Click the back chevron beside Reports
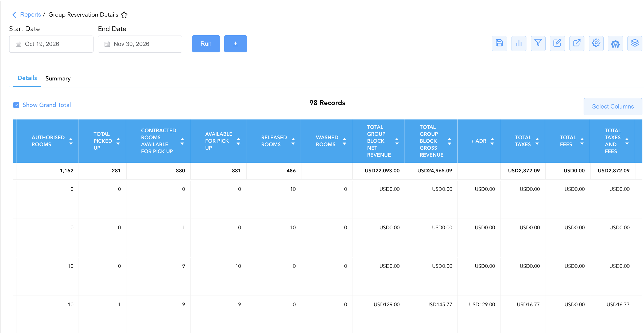 point(14,15)
